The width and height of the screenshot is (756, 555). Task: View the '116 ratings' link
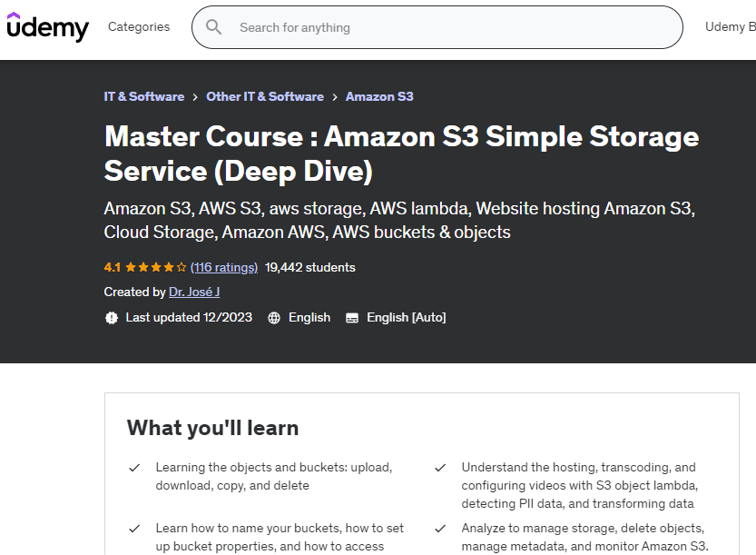tap(224, 268)
